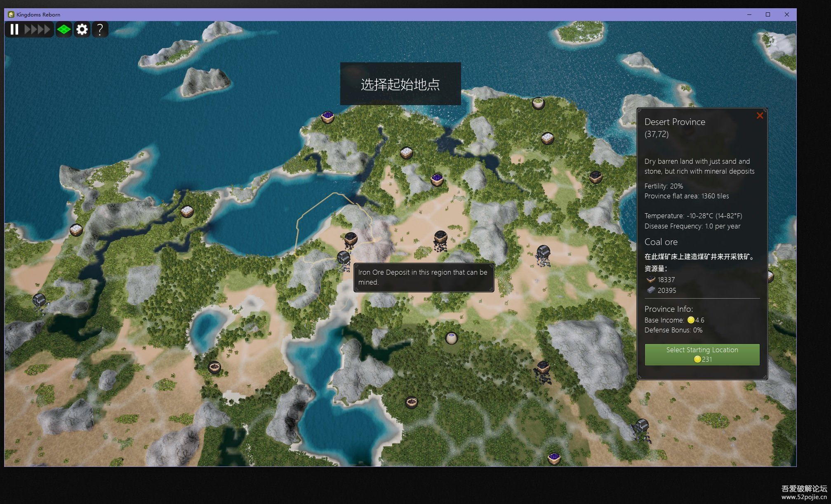Click the white cotton basket on the western peninsula
The image size is (831, 504).
coord(187,212)
